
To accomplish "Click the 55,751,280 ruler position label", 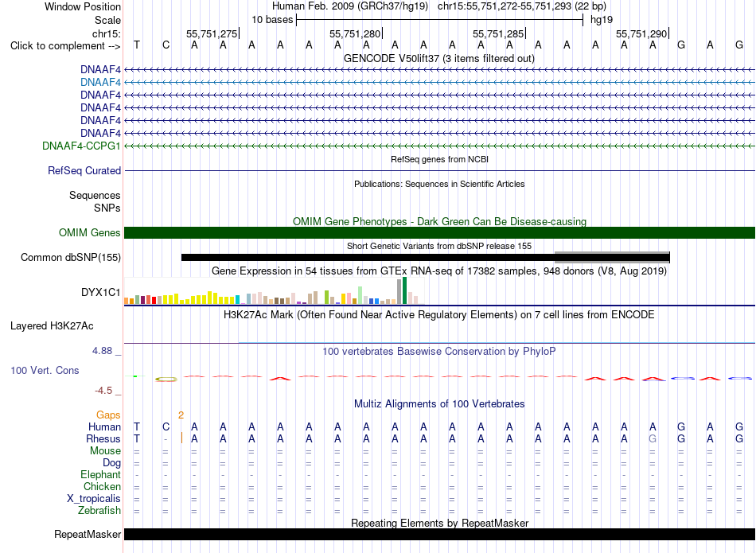I will pos(355,33).
